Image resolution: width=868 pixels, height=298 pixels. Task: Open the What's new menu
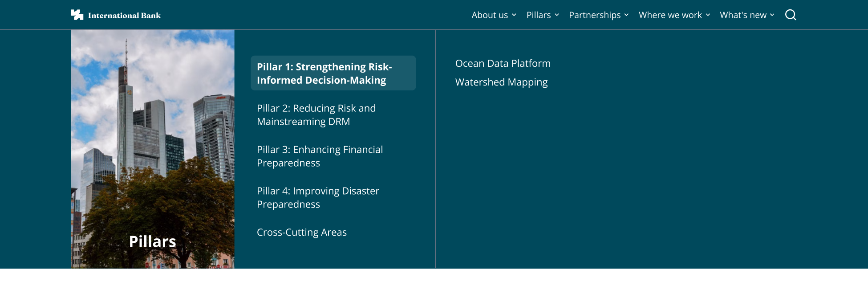pos(743,15)
